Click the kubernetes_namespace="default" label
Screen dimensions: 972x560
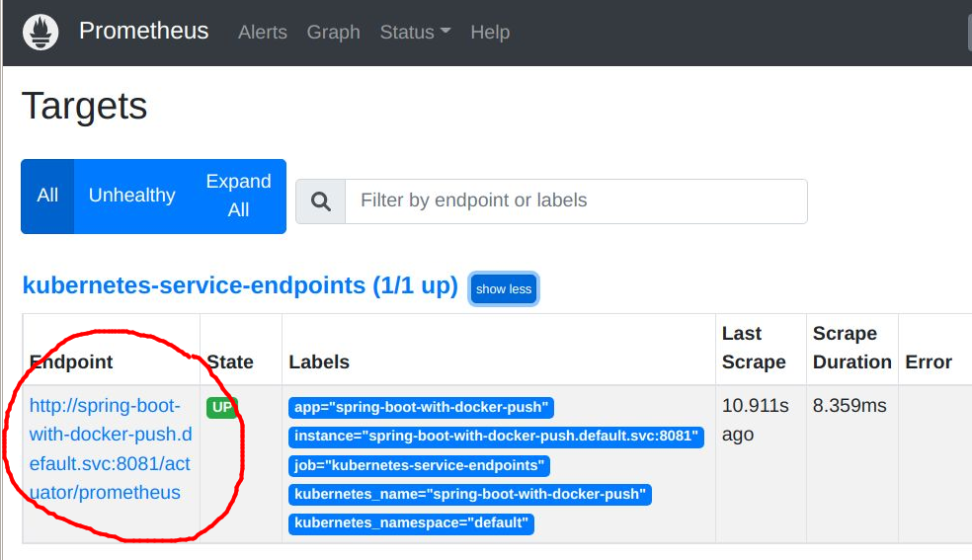coord(411,523)
